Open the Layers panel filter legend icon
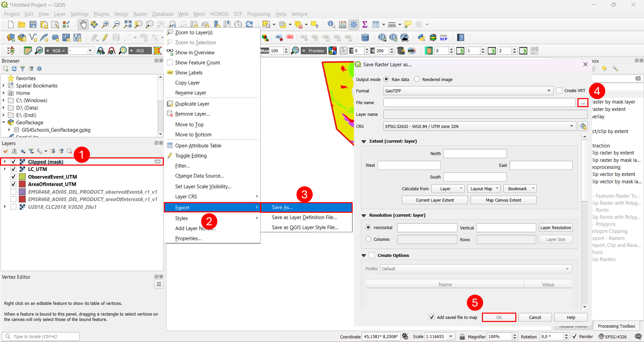 point(31,151)
